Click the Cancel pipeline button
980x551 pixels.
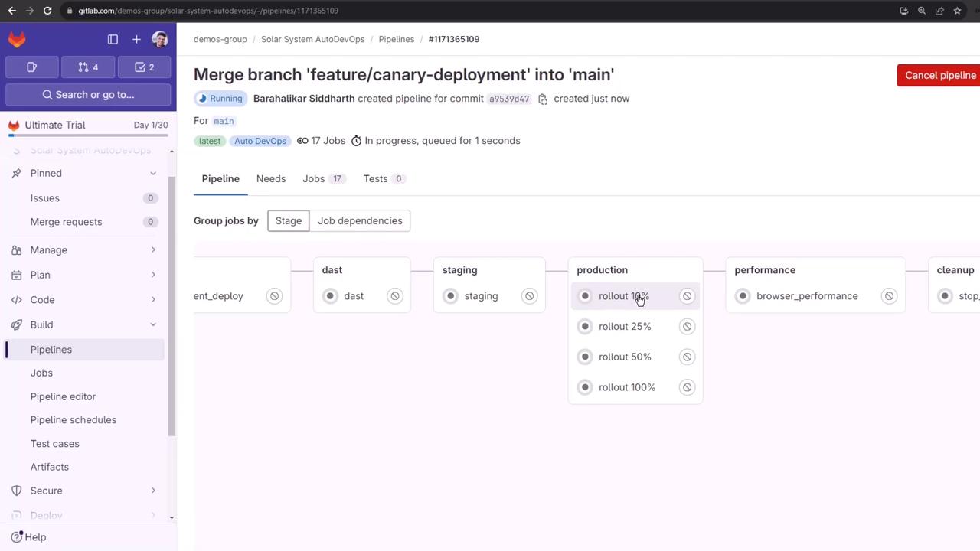[x=939, y=75]
